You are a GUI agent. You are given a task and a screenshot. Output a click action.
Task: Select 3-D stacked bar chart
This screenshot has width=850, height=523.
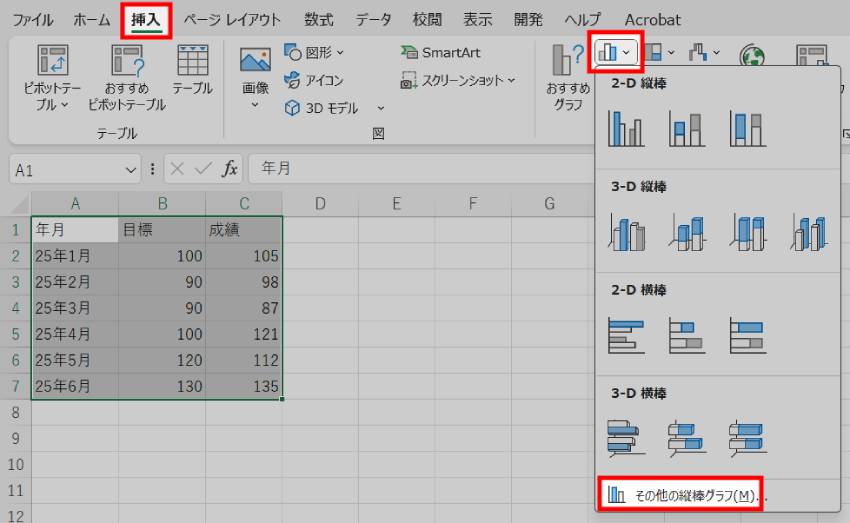(x=687, y=438)
